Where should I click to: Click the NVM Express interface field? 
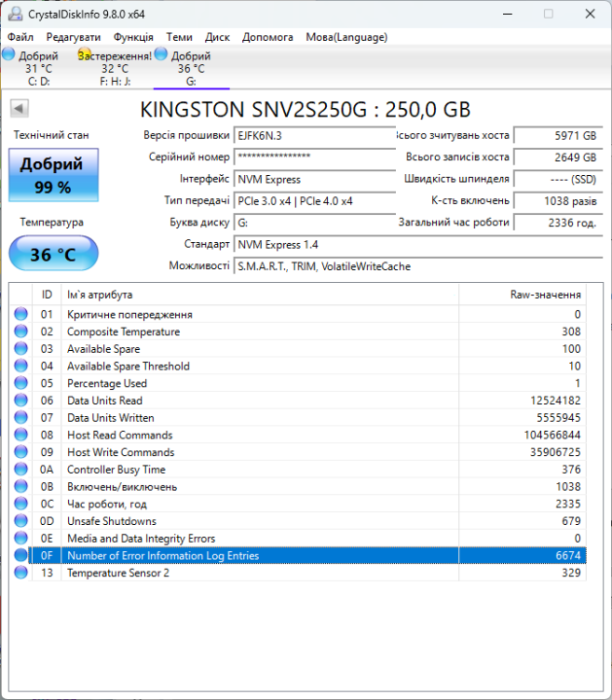pos(315,179)
